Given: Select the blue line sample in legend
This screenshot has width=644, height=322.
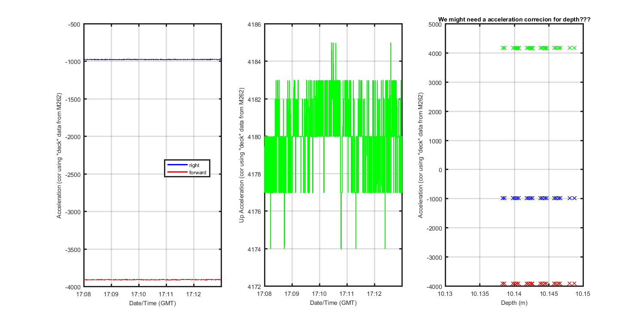Looking at the screenshot, I should [x=176, y=165].
